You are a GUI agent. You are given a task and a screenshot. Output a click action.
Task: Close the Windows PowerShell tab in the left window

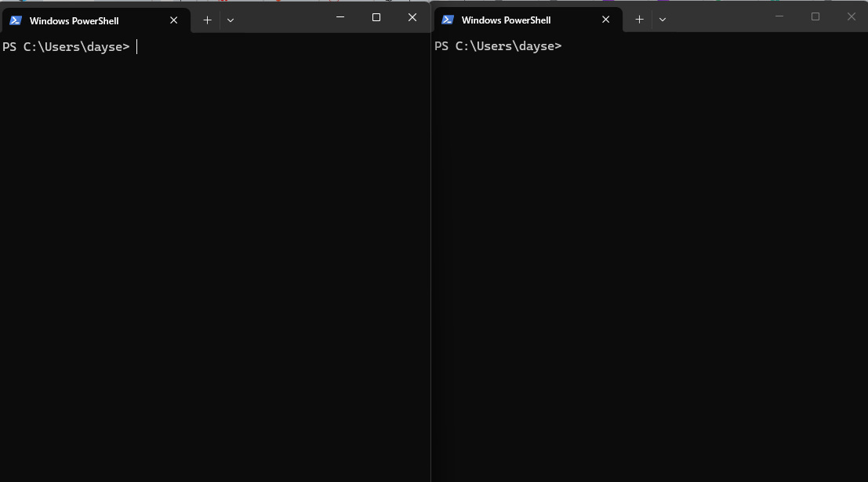click(174, 20)
